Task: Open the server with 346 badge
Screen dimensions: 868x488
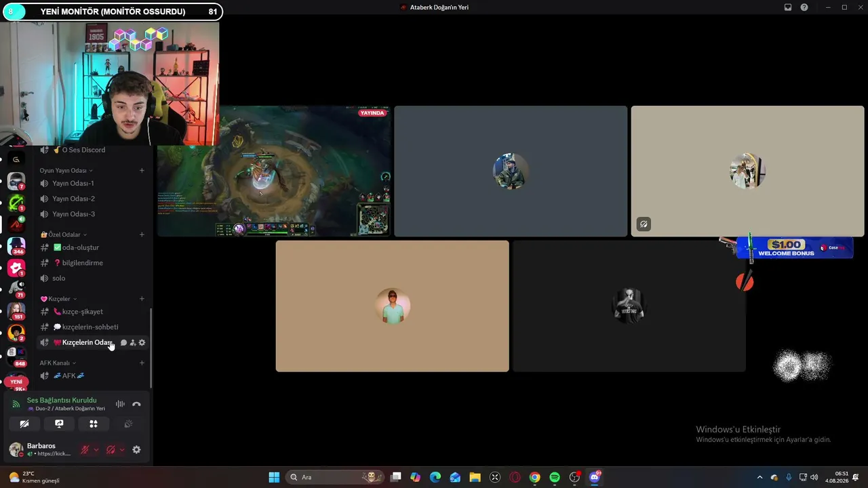Action: pyautogui.click(x=16, y=246)
